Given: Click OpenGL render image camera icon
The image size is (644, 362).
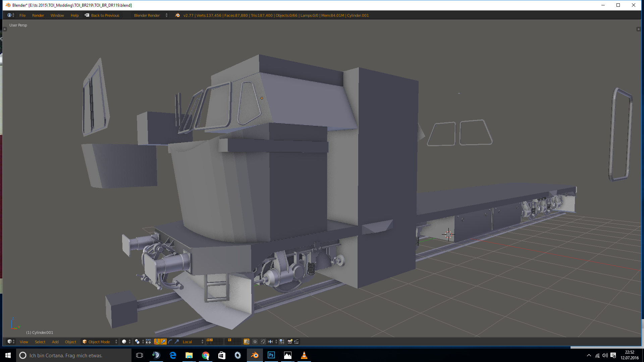Looking at the screenshot, I should [x=290, y=342].
